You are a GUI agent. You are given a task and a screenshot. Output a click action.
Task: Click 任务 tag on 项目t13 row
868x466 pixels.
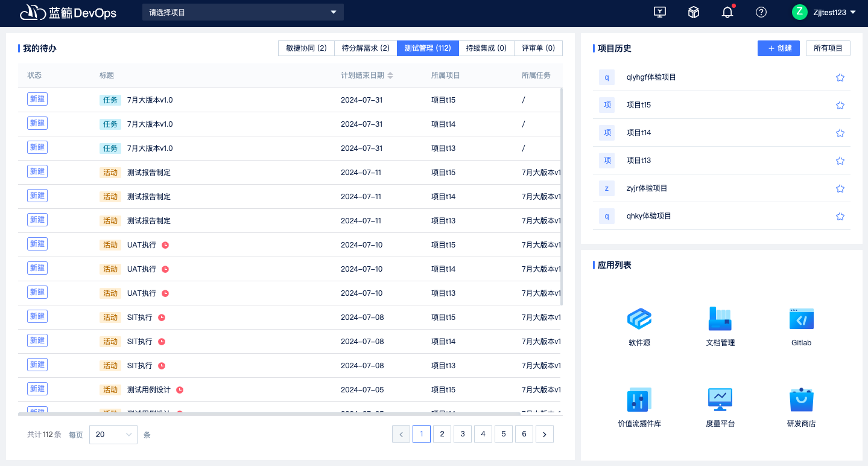[x=110, y=148]
